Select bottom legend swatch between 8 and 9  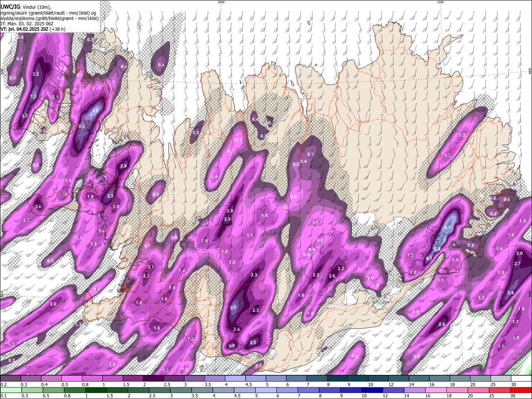click(330, 390)
